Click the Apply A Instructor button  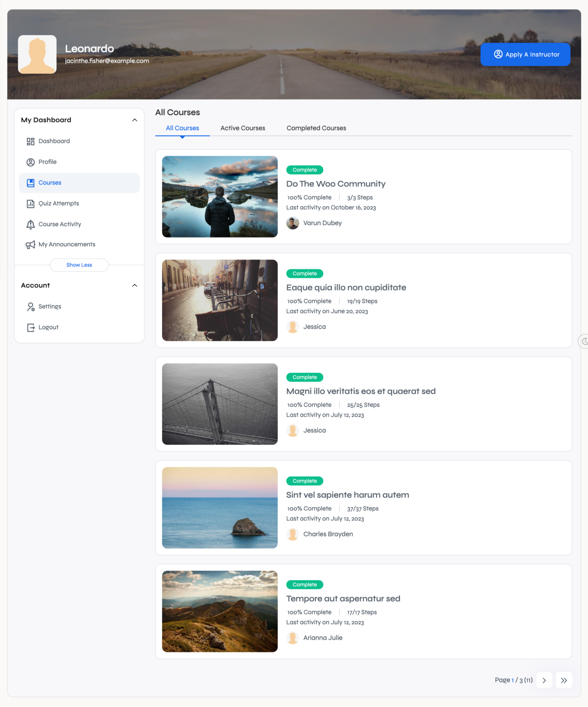click(x=525, y=54)
